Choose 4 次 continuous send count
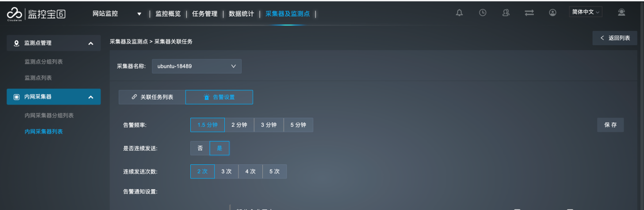644x210 pixels. pos(250,171)
